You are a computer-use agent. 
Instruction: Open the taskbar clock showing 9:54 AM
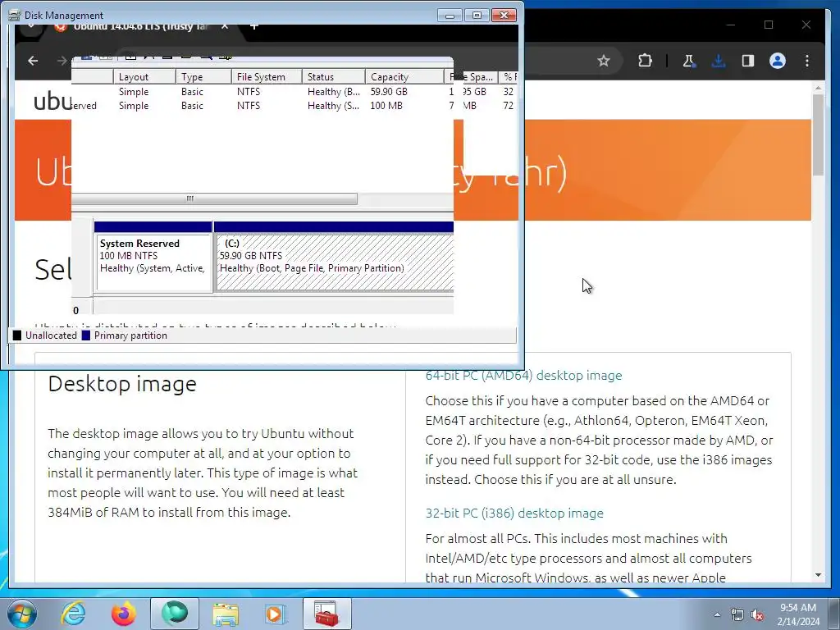click(x=798, y=614)
